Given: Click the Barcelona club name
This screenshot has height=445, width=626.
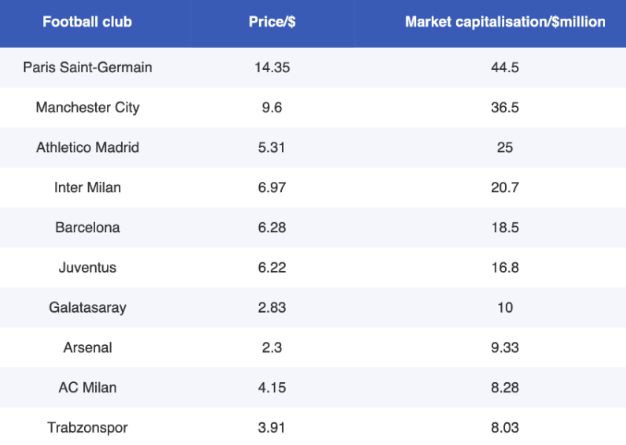Looking at the screenshot, I should pyautogui.click(x=87, y=227).
